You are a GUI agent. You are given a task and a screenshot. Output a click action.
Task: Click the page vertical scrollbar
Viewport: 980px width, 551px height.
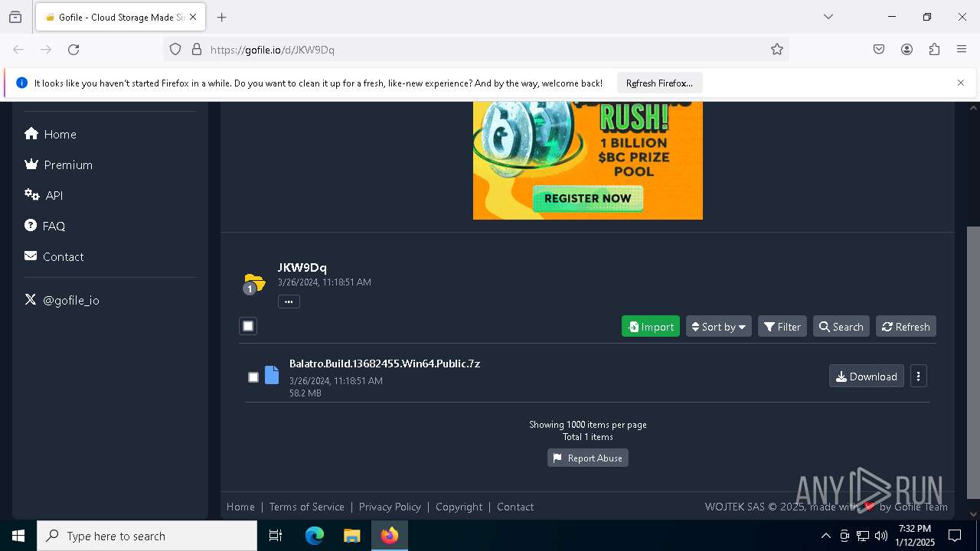[x=973, y=362]
